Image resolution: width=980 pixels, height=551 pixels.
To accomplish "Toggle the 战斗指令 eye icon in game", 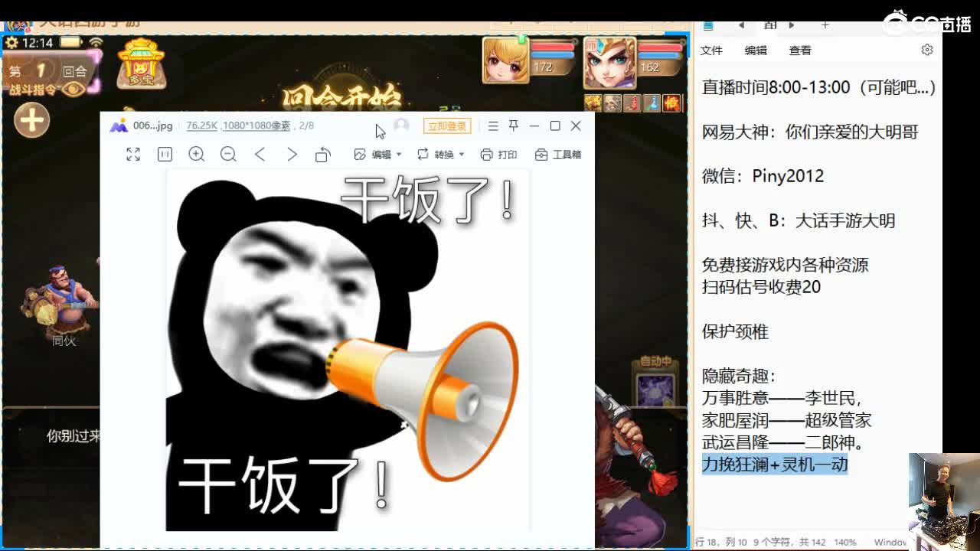I will pos(73,90).
